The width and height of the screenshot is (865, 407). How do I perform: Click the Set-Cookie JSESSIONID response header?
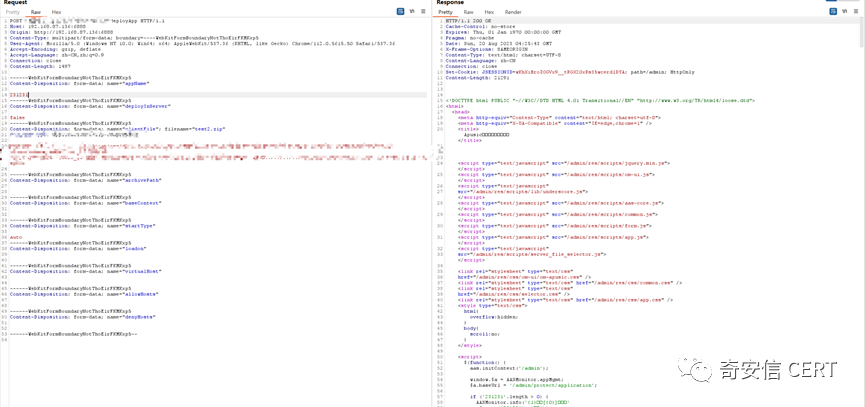pyautogui.click(x=570, y=72)
